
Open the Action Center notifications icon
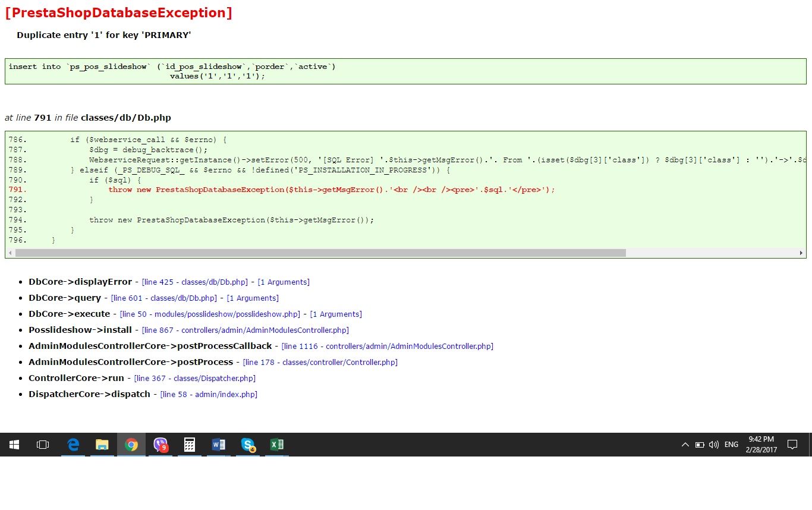pos(792,445)
